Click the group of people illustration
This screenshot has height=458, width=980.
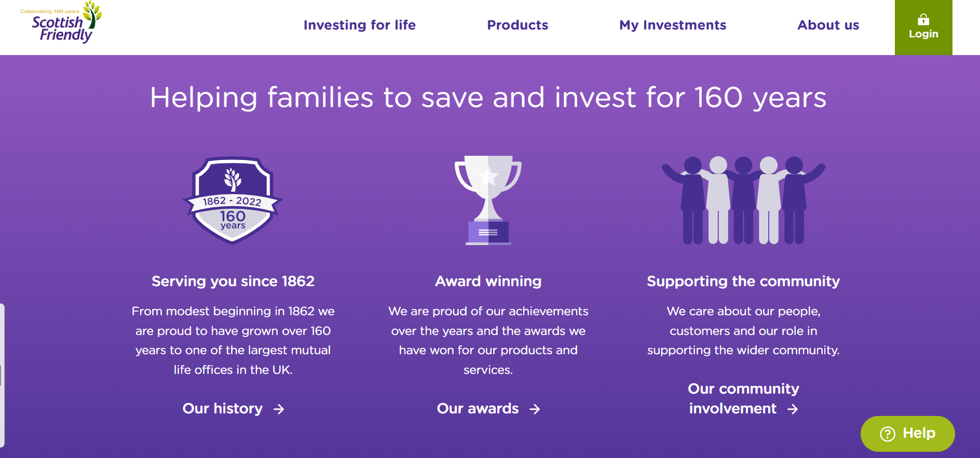click(743, 200)
